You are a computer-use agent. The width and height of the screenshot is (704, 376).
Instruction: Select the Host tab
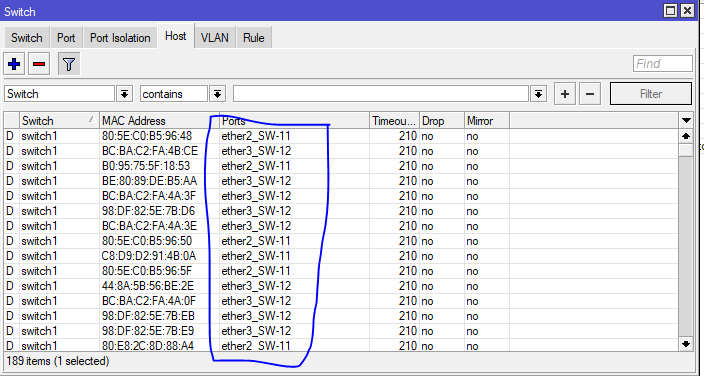(x=176, y=36)
